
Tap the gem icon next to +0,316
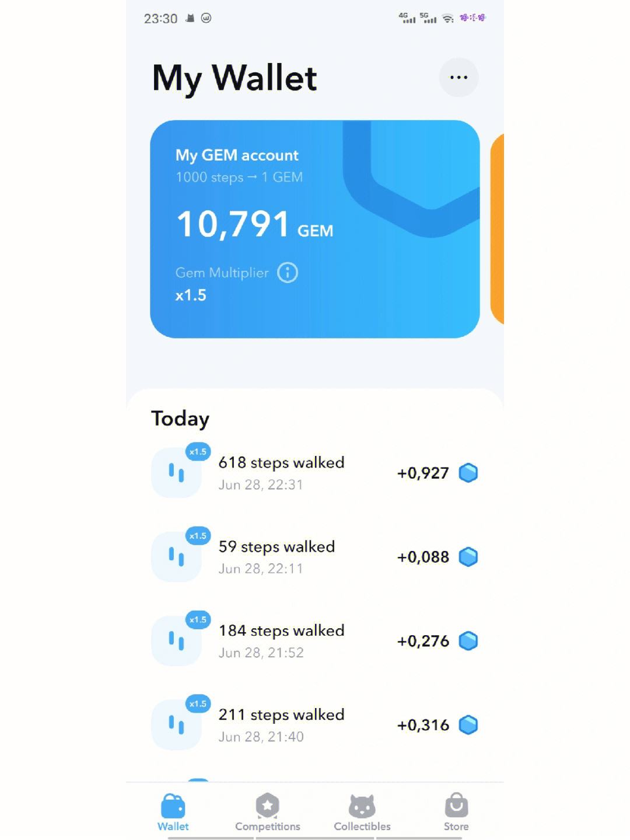[x=468, y=725]
